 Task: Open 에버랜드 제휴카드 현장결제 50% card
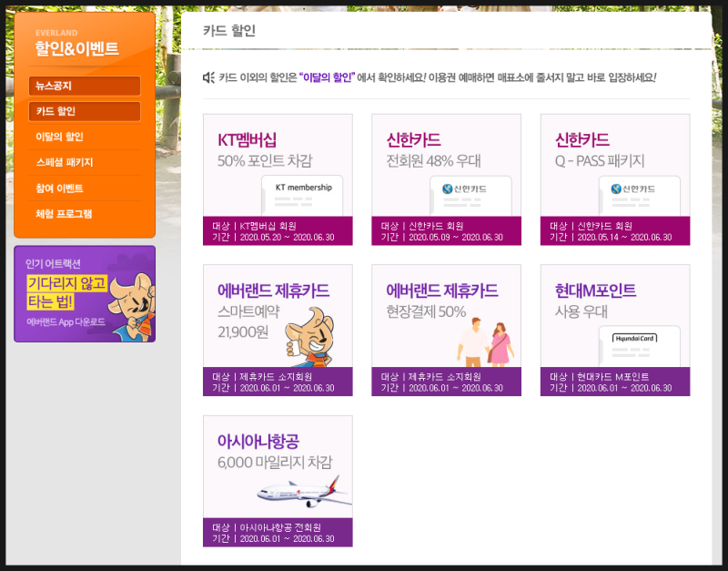(x=446, y=331)
